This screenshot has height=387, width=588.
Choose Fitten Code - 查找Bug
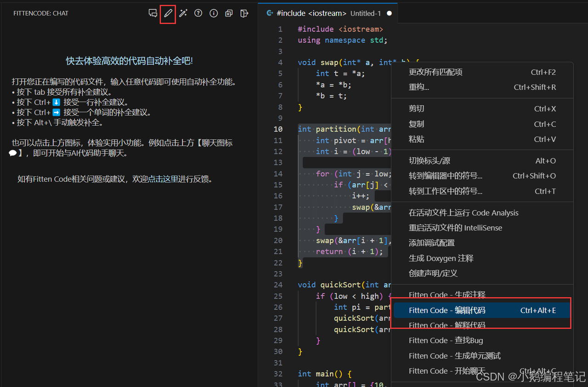482,341
